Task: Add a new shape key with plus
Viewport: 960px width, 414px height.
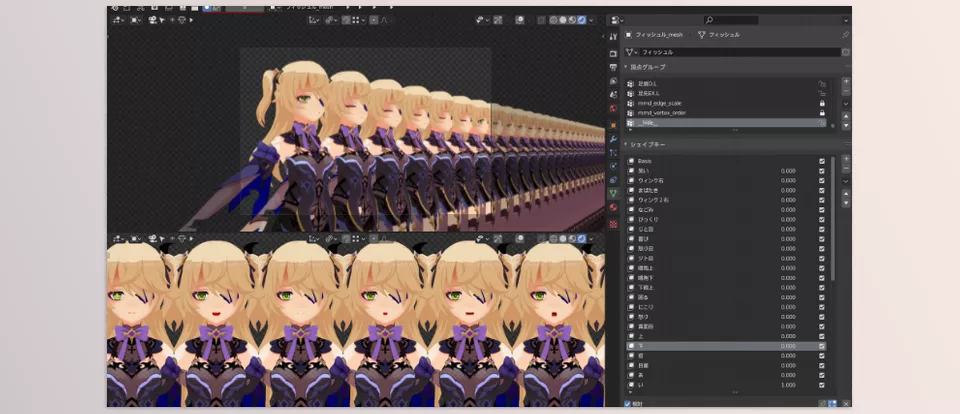Action: click(846, 159)
